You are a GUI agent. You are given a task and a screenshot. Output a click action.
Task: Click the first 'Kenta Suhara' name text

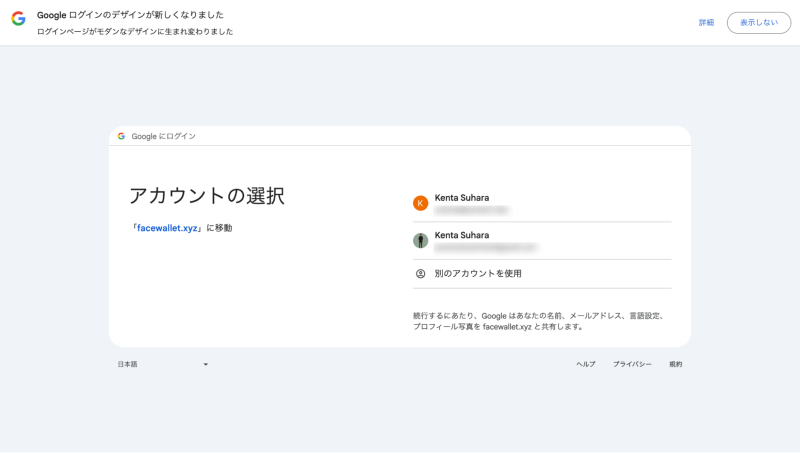tap(462, 197)
